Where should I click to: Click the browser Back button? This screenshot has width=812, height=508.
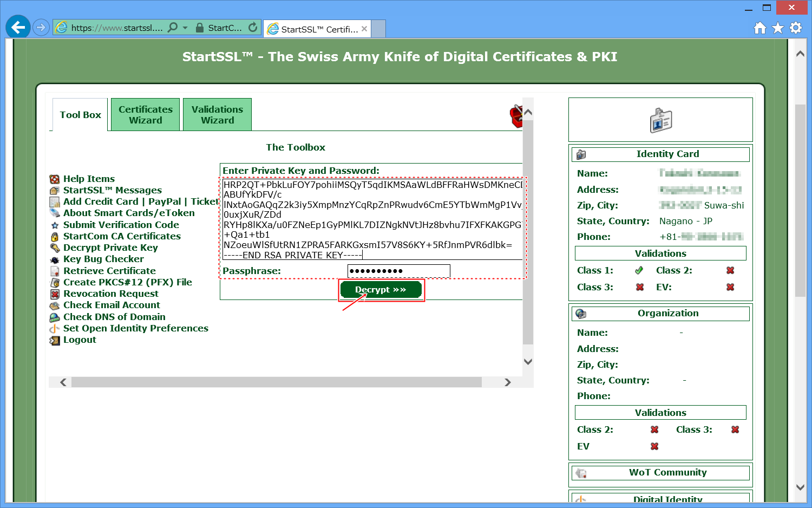click(x=18, y=27)
